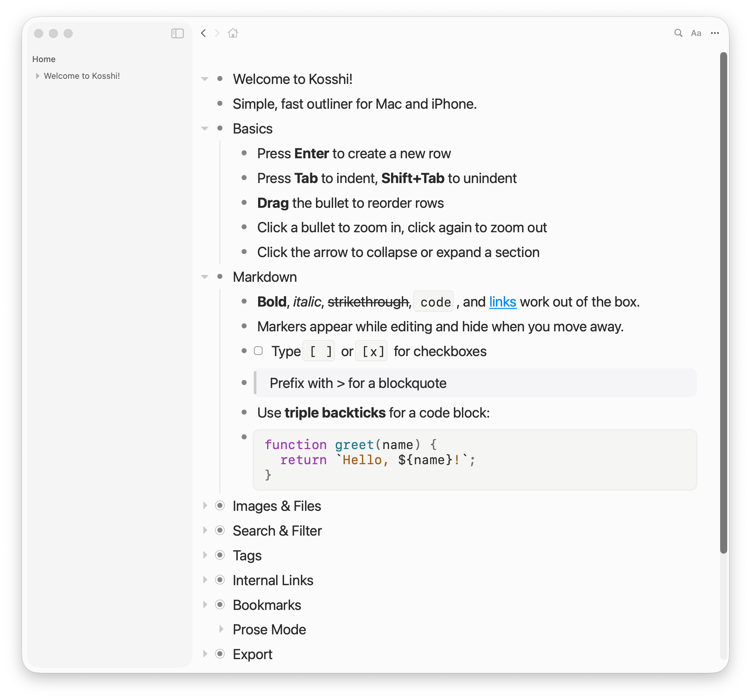Go forward with the right arrow
This screenshot has height=700, width=751.
[x=217, y=33]
